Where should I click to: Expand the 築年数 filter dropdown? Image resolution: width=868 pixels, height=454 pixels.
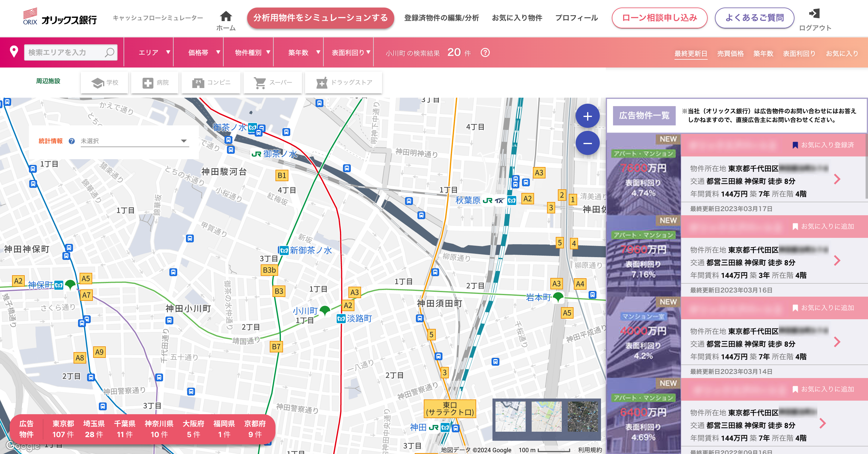point(298,52)
